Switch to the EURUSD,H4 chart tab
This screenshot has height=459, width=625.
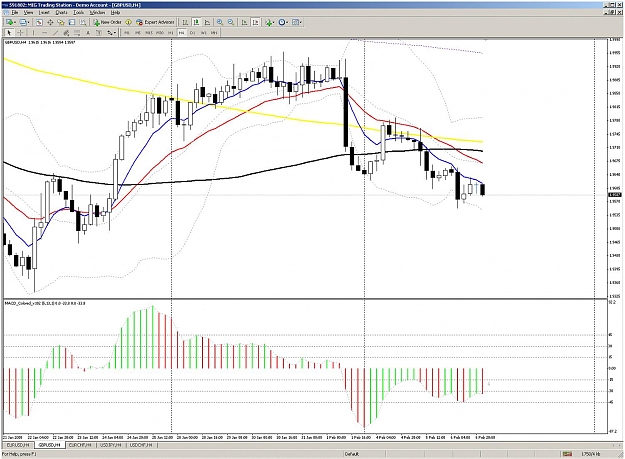click(18, 445)
